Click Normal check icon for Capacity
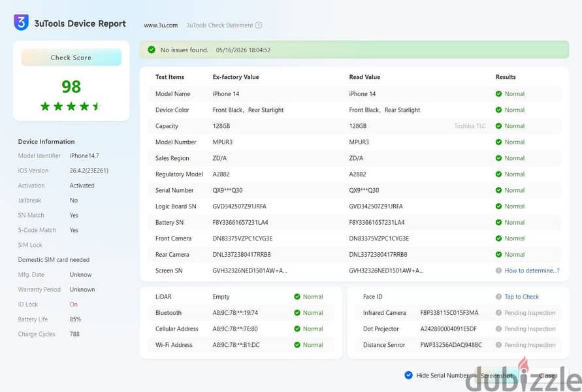 click(x=498, y=126)
